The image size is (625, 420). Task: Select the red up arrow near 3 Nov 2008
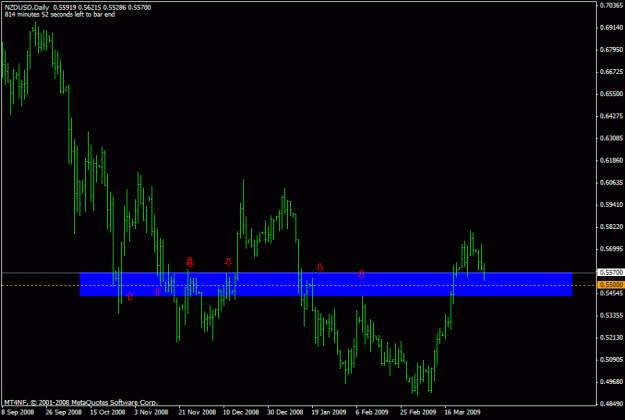(157, 292)
